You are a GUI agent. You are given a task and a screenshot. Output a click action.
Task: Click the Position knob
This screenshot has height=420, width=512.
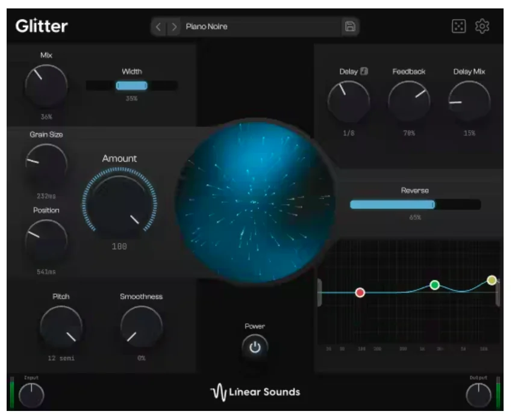point(46,241)
